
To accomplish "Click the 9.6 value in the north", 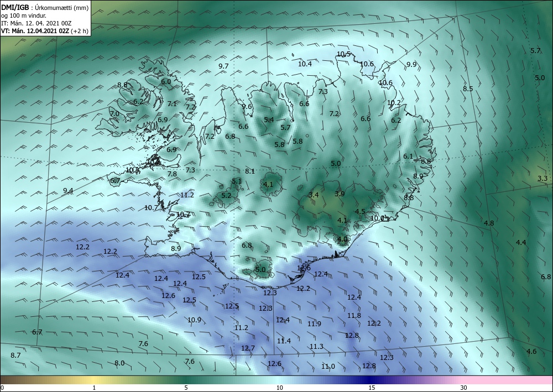I will pyautogui.click(x=247, y=107).
